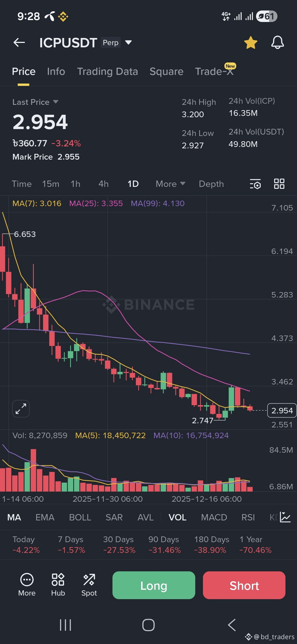Toggle the SAR indicator
297x644 pixels.
(x=114, y=517)
